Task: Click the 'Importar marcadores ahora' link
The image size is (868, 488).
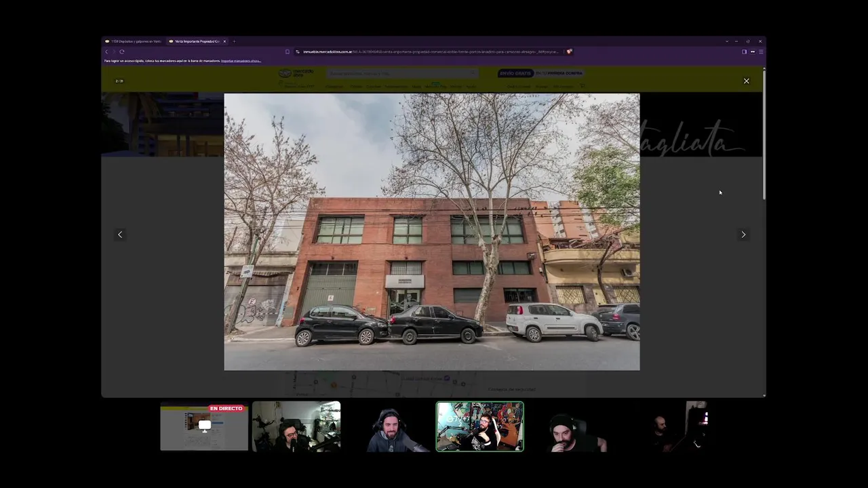Action: click(x=241, y=61)
